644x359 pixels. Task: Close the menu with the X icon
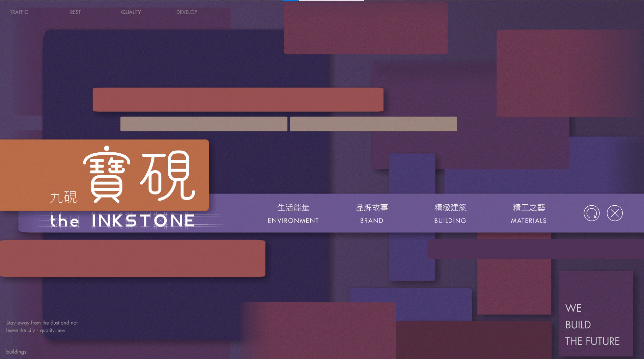pyautogui.click(x=615, y=213)
